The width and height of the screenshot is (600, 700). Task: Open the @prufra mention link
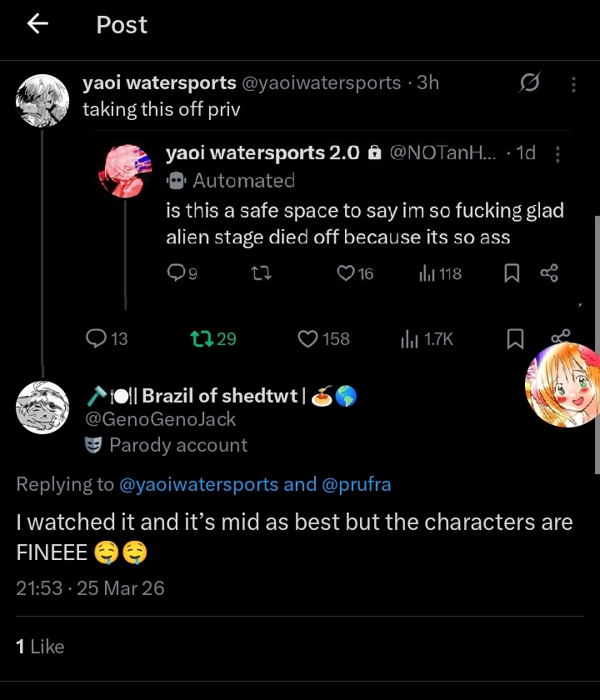pyautogui.click(x=356, y=484)
